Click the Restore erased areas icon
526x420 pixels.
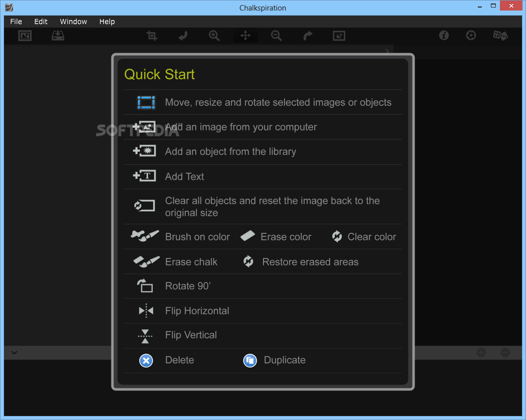248,261
